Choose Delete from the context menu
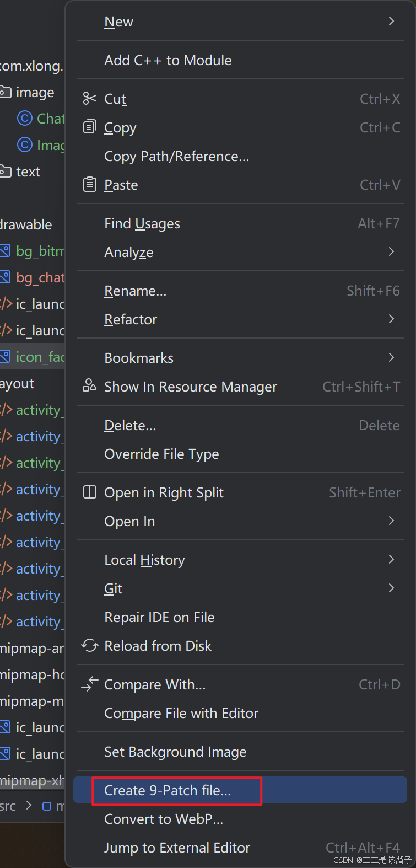Image resolution: width=416 pixels, height=868 pixels. (x=130, y=425)
